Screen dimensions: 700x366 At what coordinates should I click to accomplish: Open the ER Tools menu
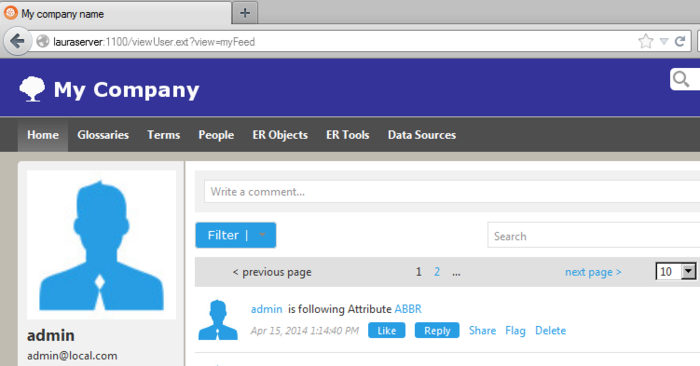click(347, 135)
